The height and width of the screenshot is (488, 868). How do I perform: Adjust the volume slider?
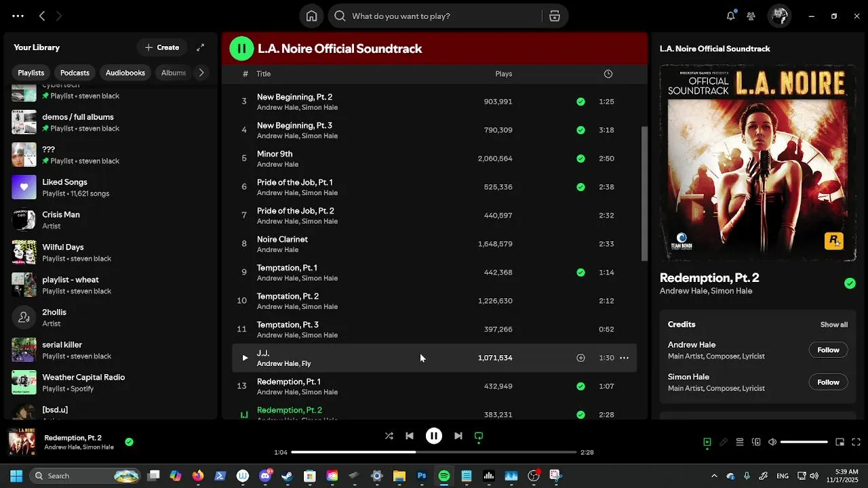[x=804, y=442]
